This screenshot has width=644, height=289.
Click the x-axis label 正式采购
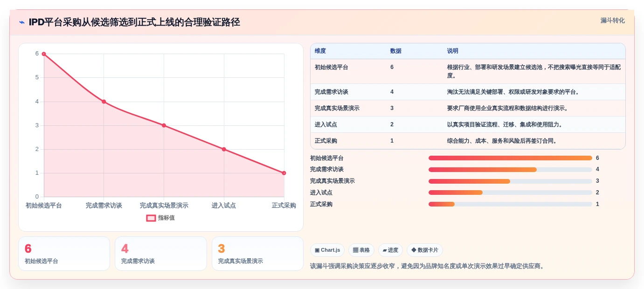(284, 206)
